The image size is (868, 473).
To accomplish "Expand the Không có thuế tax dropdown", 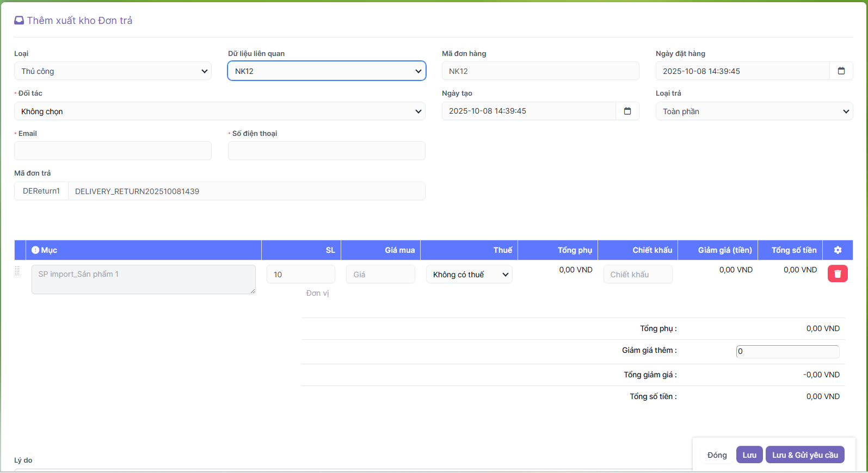I will click(x=469, y=275).
